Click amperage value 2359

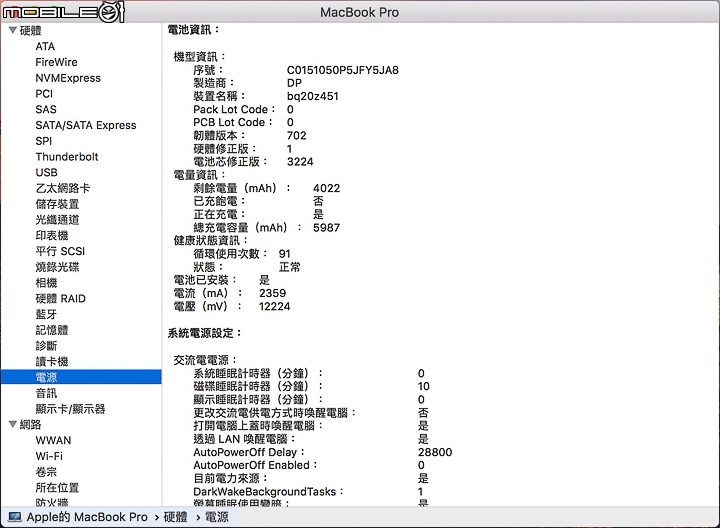pyautogui.click(x=272, y=293)
